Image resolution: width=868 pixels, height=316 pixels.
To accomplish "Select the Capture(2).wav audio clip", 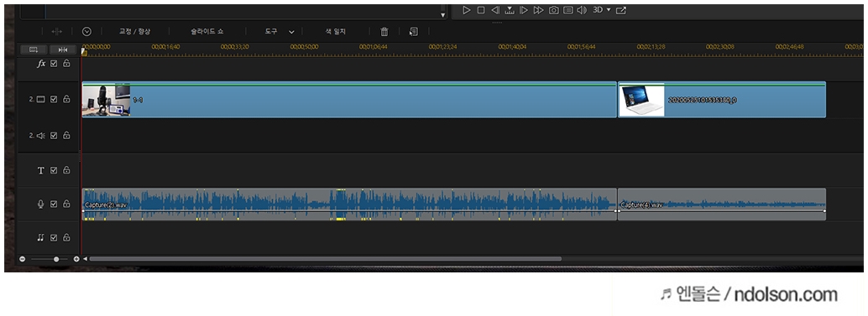I will pos(349,205).
